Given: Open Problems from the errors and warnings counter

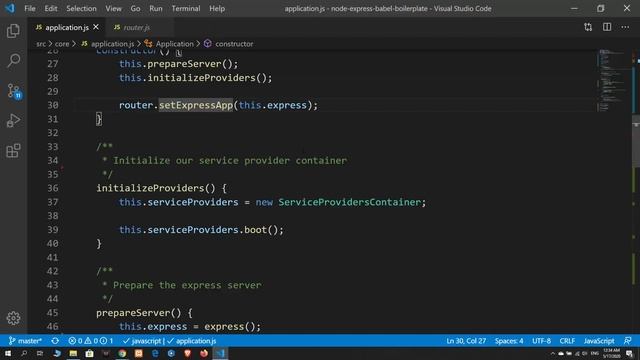Looking at the screenshot, I should (91, 341).
